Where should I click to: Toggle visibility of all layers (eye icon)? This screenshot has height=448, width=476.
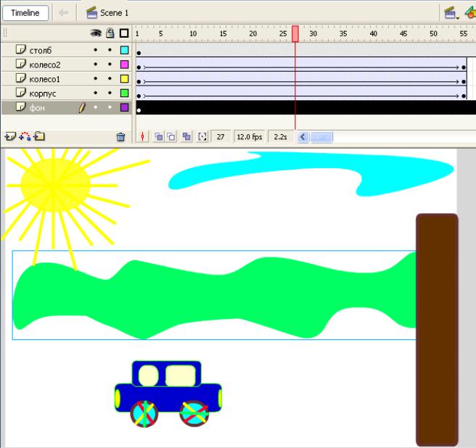tap(96, 33)
